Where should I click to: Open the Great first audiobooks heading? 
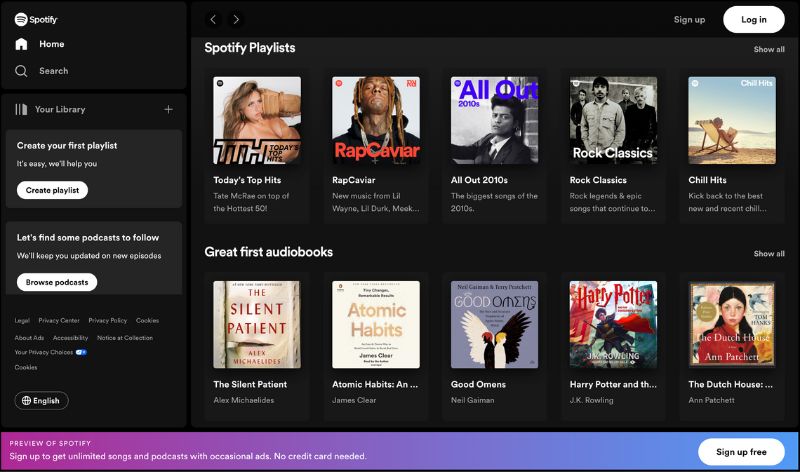tap(268, 252)
